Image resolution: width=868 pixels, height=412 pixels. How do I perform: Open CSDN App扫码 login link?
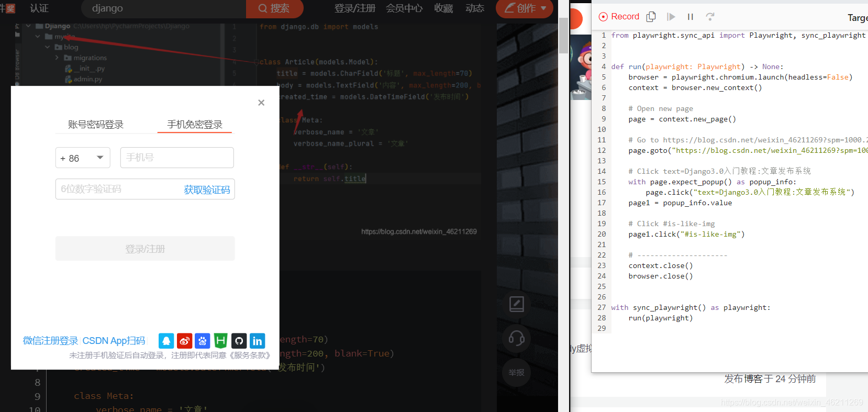click(x=114, y=341)
